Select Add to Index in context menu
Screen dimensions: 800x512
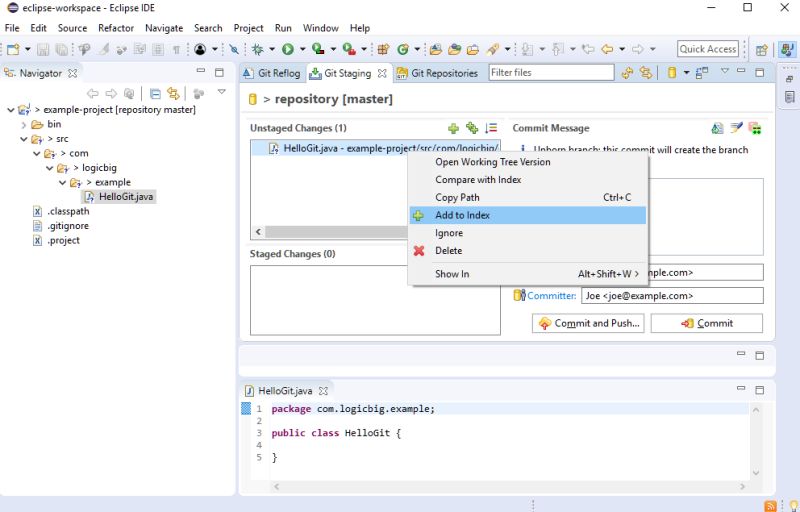coord(528,215)
